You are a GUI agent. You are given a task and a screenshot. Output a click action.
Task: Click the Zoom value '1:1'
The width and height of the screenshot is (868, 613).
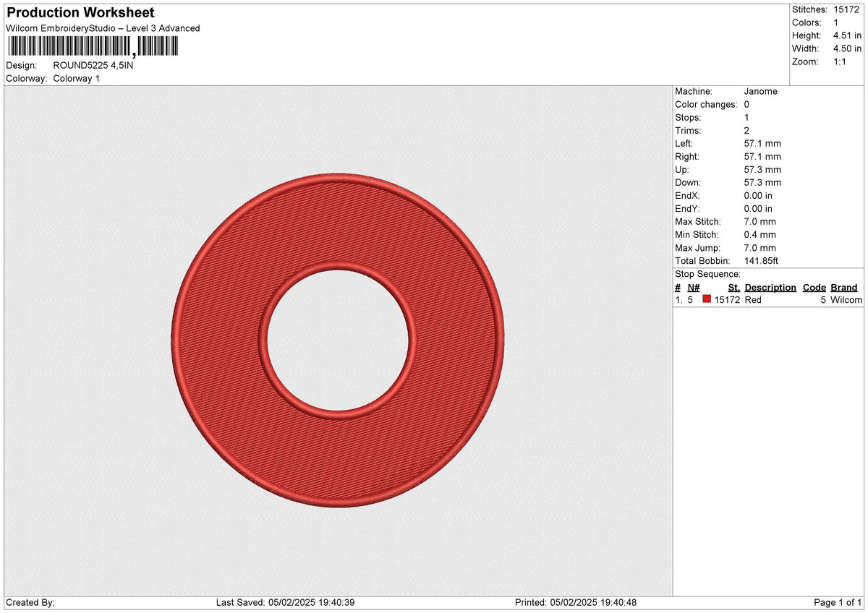tap(841, 61)
